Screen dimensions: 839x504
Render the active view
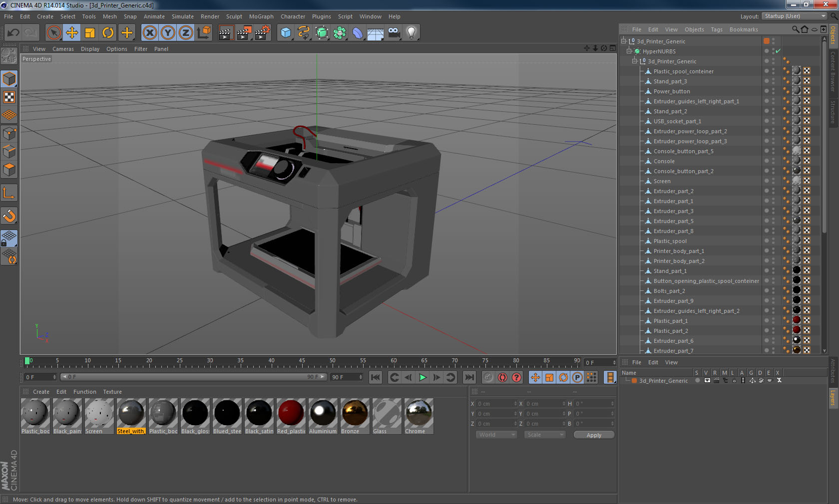[226, 33]
